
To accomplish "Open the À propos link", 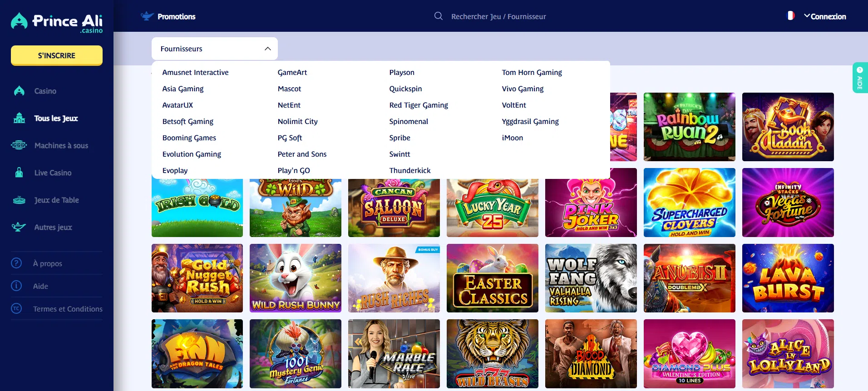I will point(48,263).
